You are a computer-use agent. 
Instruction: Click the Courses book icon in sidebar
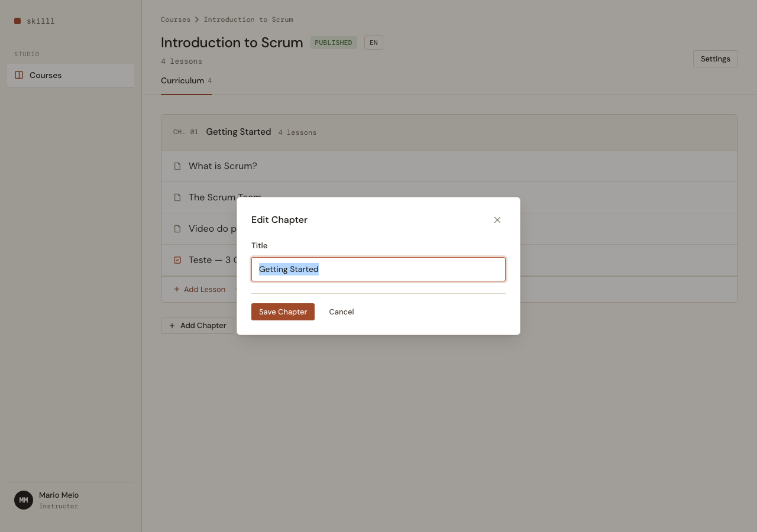click(19, 75)
